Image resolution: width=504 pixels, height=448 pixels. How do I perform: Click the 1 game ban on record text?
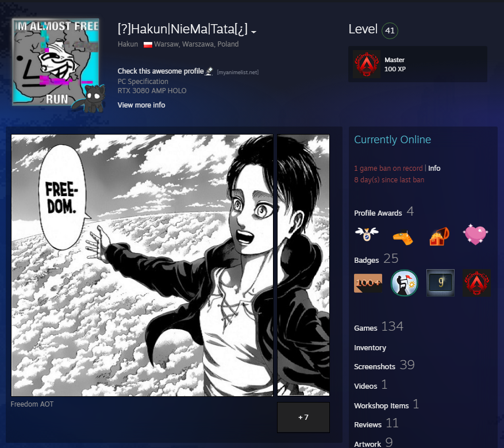(388, 168)
